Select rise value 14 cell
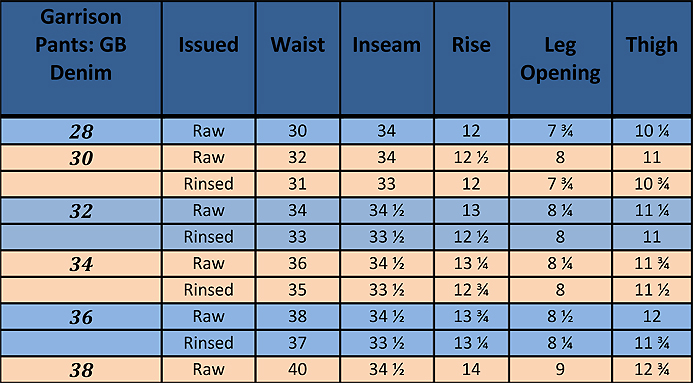Viewport: 693px width, 383px height. (471, 369)
